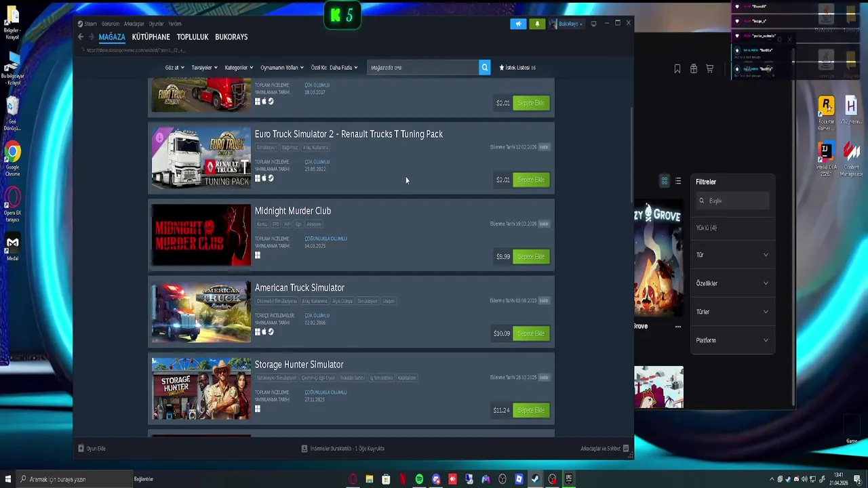Viewport: 868px width, 488px height.
Task: Click the Windows Start button
Action: pyautogui.click(x=7, y=479)
